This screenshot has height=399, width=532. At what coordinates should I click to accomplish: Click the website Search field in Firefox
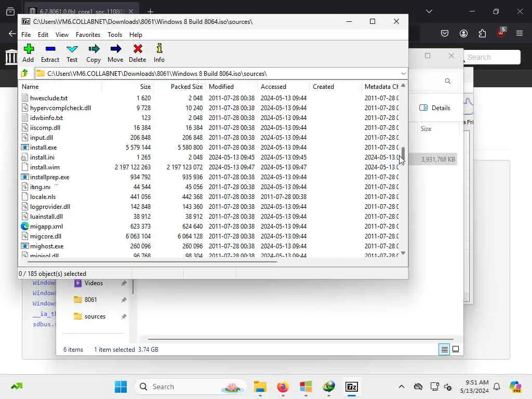491,57
